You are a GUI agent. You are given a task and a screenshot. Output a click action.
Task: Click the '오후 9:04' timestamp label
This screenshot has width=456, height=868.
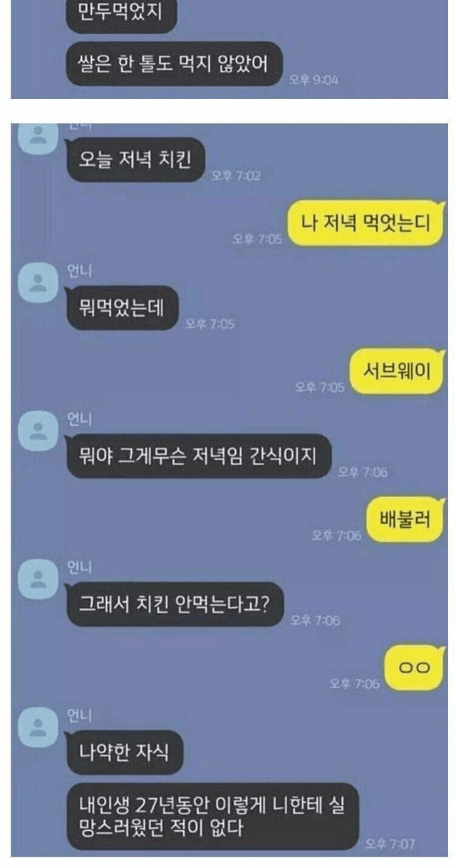click(313, 80)
